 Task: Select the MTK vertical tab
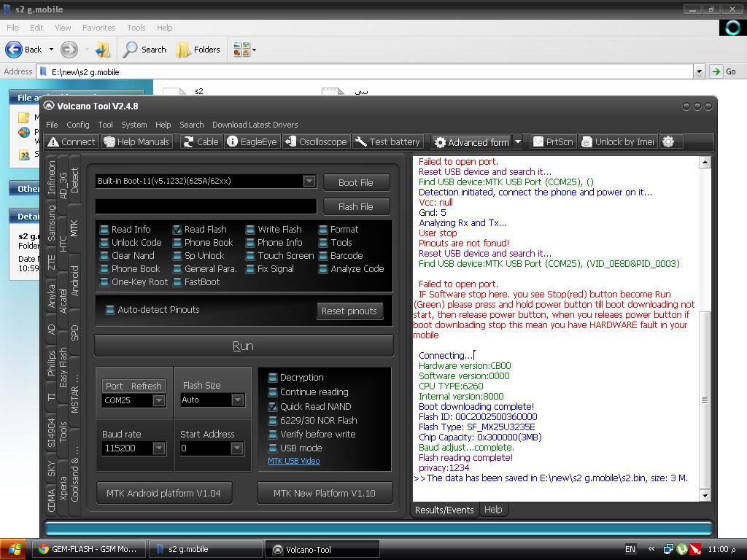pyautogui.click(x=74, y=228)
